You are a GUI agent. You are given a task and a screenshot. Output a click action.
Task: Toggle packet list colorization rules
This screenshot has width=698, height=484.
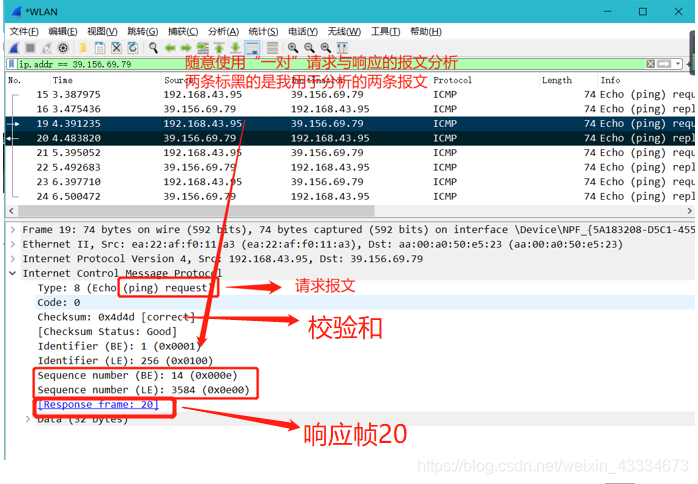[x=272, y=48]
